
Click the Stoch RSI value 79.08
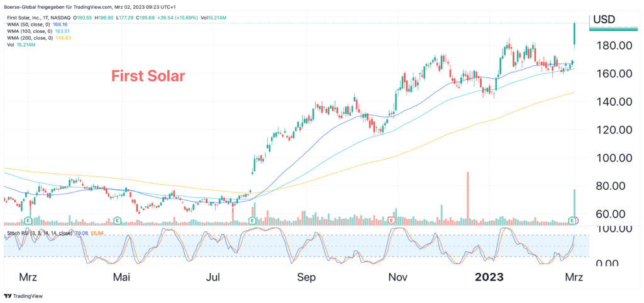click(x=81, y=233)
